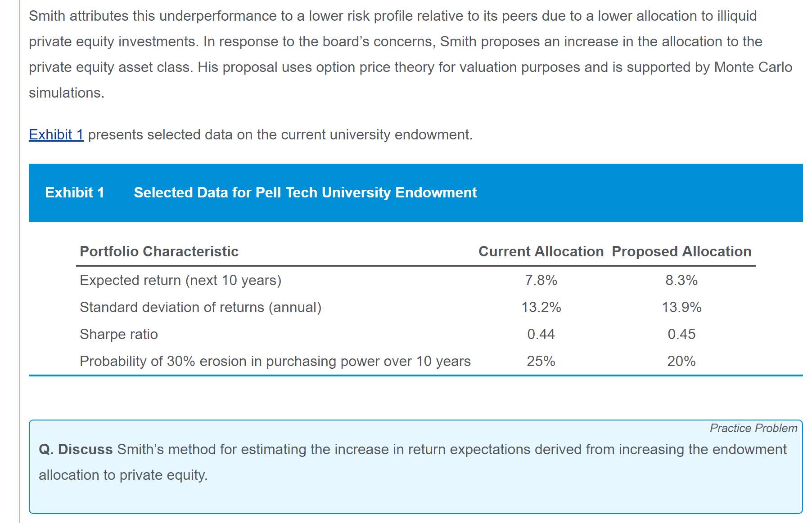Image resolution: width=812 pixels, height=523 pixels.
Task: Click the Current Allocation column header
Action: pos(541,251)
